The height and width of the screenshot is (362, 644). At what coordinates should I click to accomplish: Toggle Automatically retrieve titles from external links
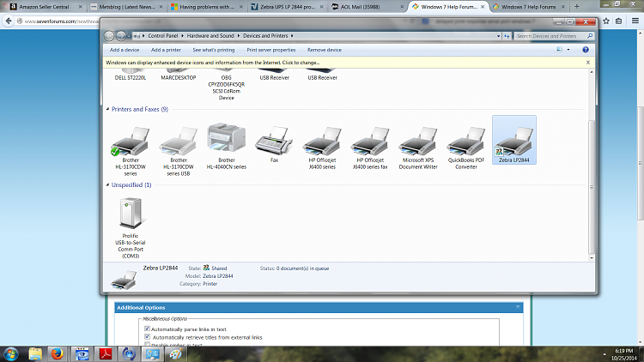(x=147, y=337)
